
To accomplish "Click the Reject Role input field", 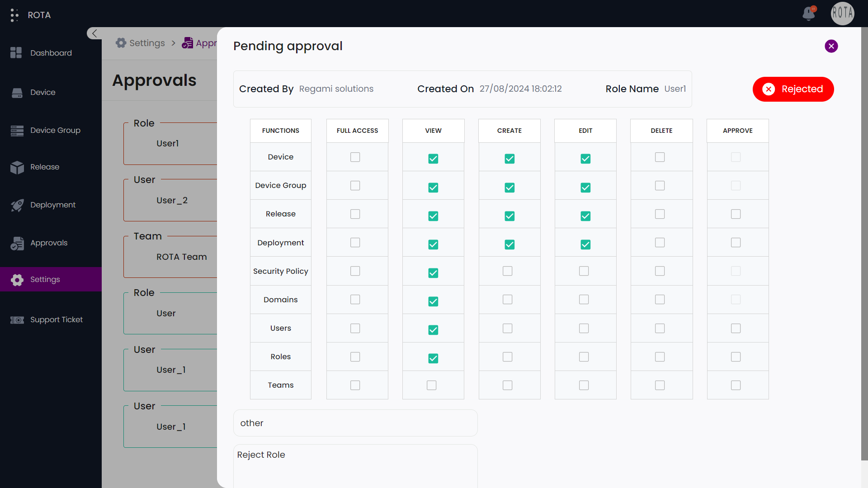I will 355,455.
